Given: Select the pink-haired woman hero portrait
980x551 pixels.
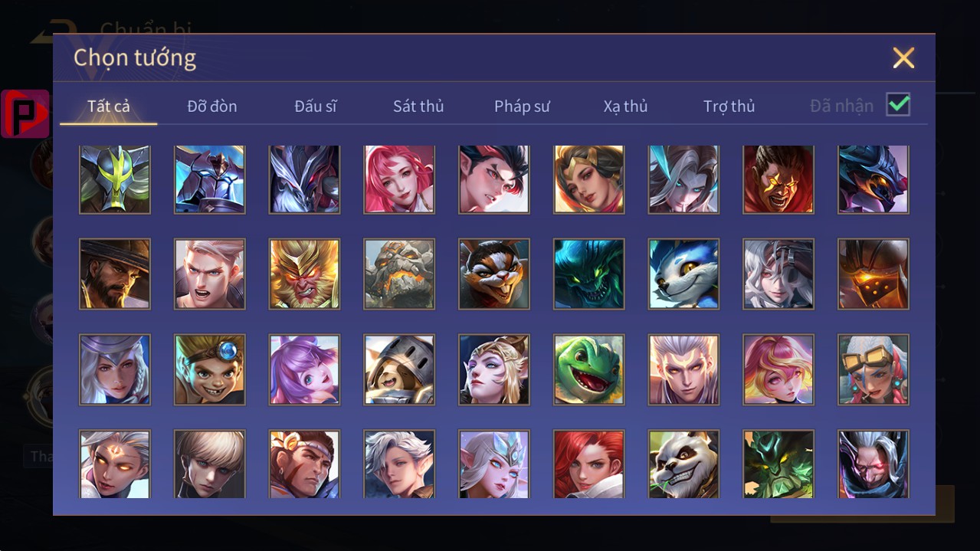Looking at the screenshot, I should point(399,179).
